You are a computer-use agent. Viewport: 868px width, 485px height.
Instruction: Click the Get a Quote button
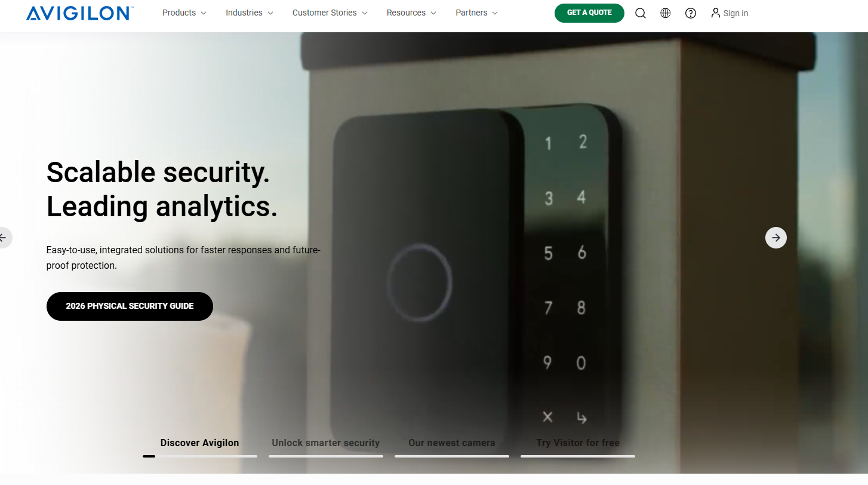[589, 13]
